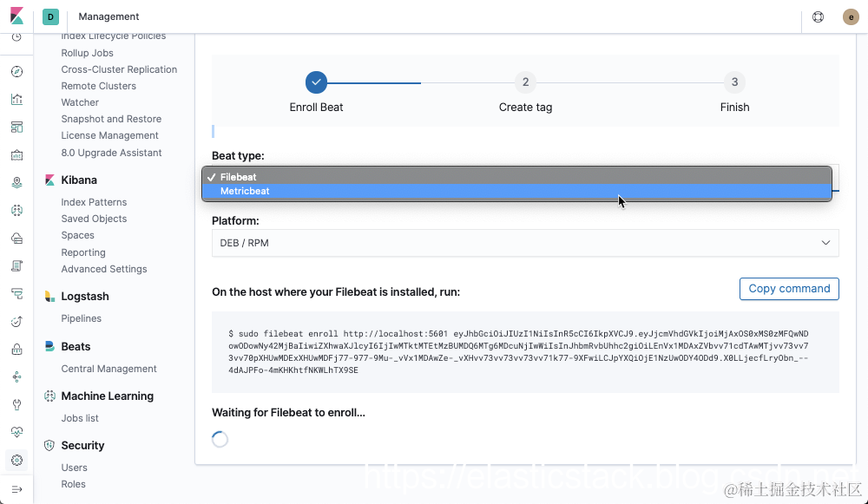Open the SIEM lock icon in the side nav

click(16, 349)
